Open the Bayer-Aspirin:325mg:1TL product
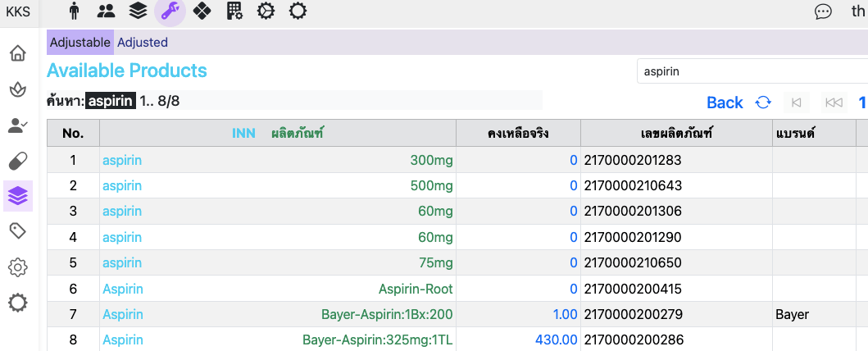The width and height of the screenshot is (868, 351). pyautogui.click(x=377, y=340)
